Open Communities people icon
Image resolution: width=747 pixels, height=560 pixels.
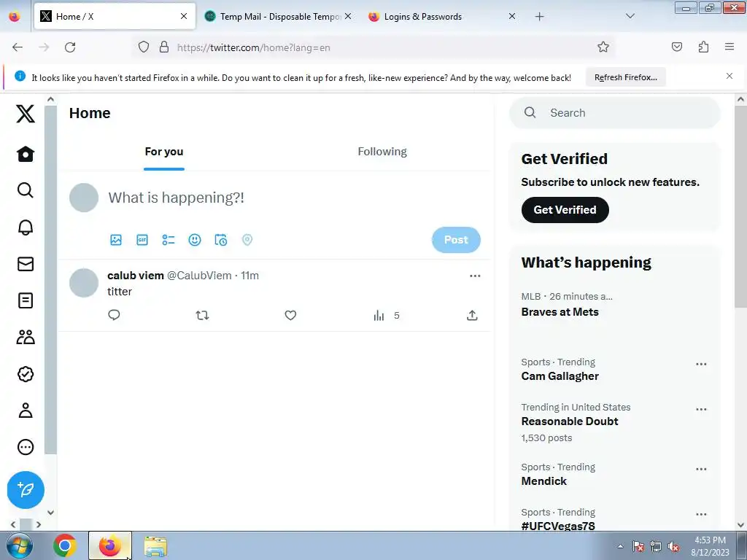coord(26,337)
